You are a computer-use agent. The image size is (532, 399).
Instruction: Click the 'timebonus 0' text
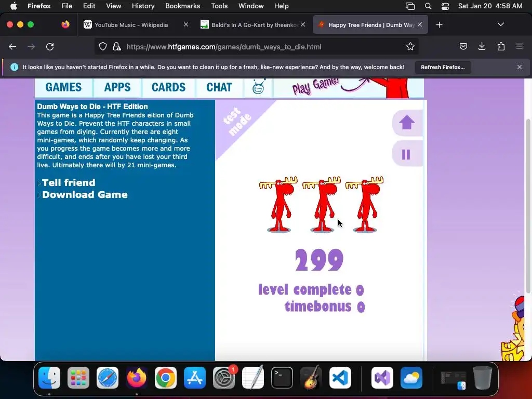point(325,307)
